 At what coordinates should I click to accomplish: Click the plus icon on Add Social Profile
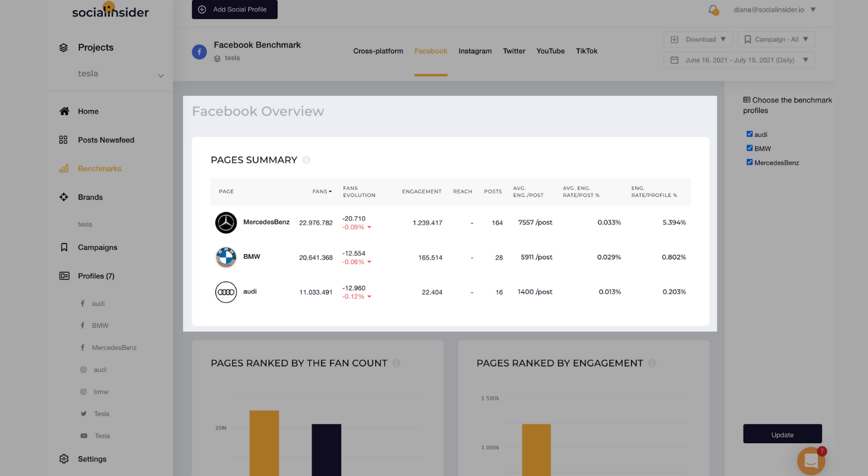pos(202,10)
